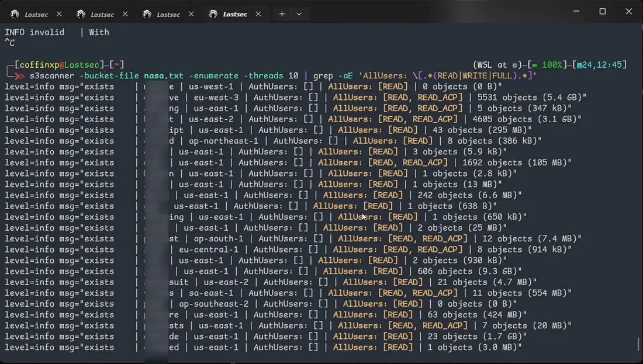Image resolution: width=643 pixels, height=364 pixels.
Task: Close the active fourth Lostsec tab
Action: [x=258, y=14]
